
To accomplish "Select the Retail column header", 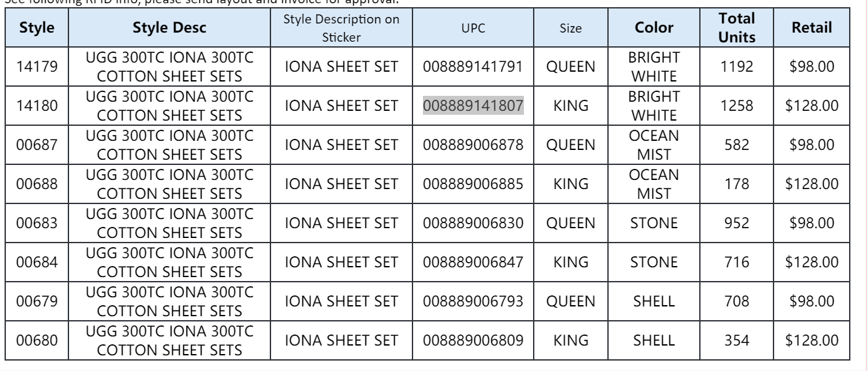I will click(x=811, y=29).
